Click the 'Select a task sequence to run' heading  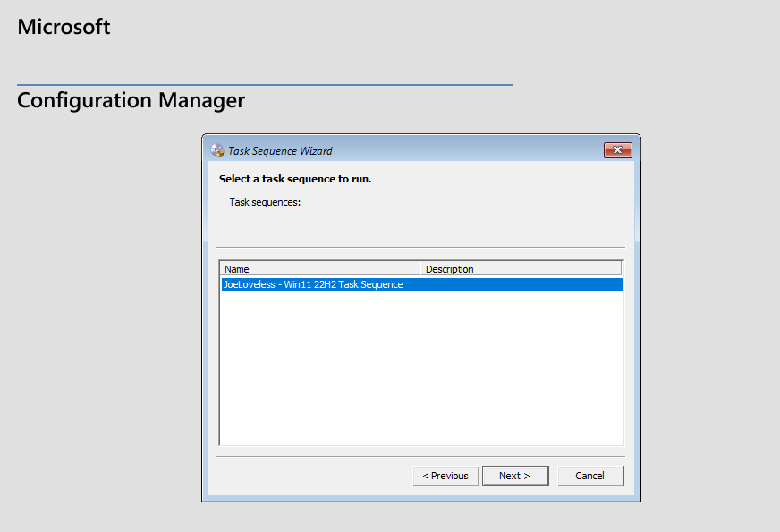coord(295,179)
